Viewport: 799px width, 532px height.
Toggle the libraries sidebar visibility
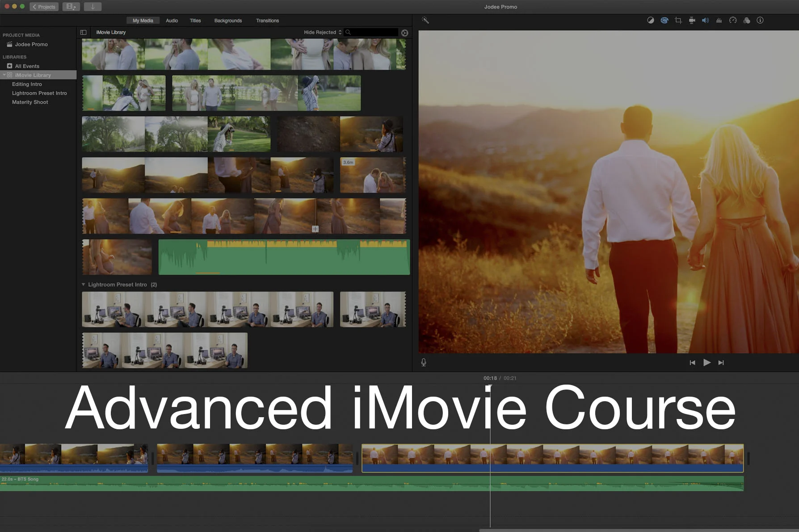point(83,32)
